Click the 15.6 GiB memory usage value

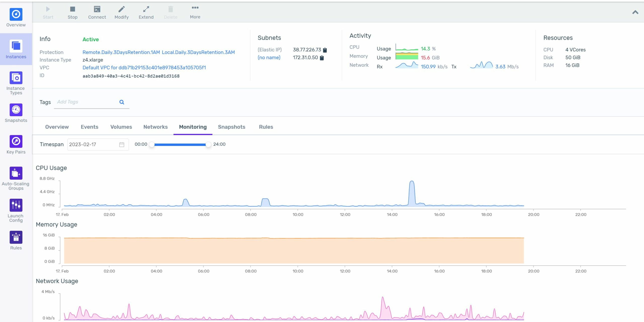[430, 58]
